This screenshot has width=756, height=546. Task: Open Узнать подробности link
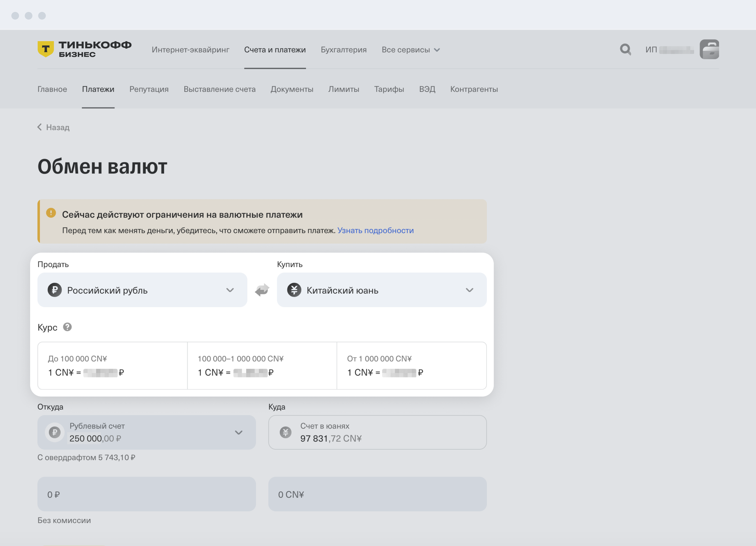pos(375,230)
